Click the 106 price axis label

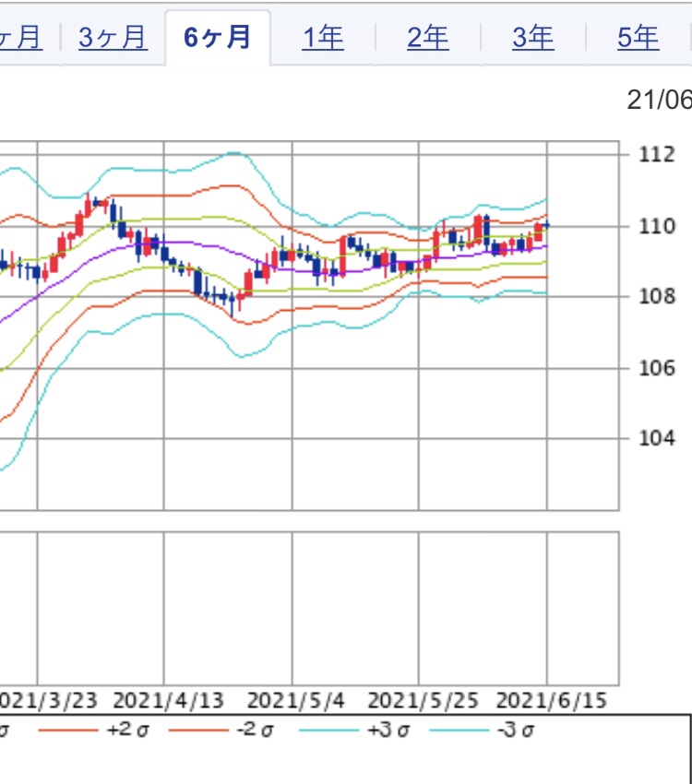click(x=657, y=369)
